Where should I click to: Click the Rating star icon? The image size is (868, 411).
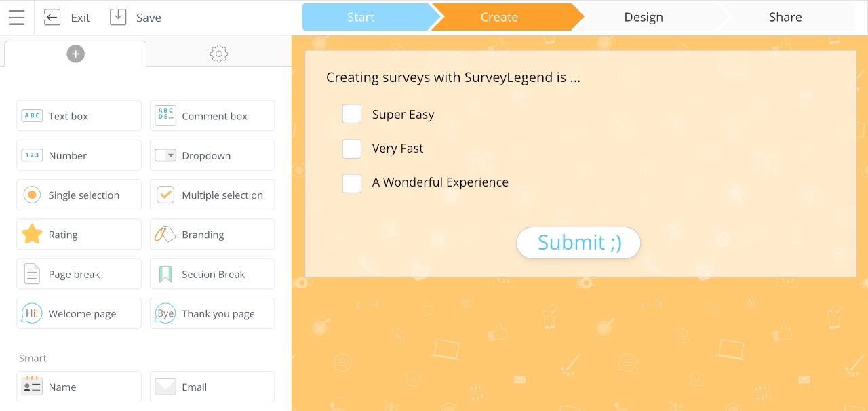click(x=32, y=234)
